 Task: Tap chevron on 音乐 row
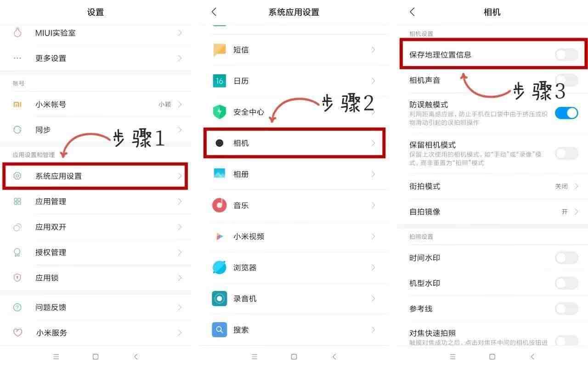(373, 205)
